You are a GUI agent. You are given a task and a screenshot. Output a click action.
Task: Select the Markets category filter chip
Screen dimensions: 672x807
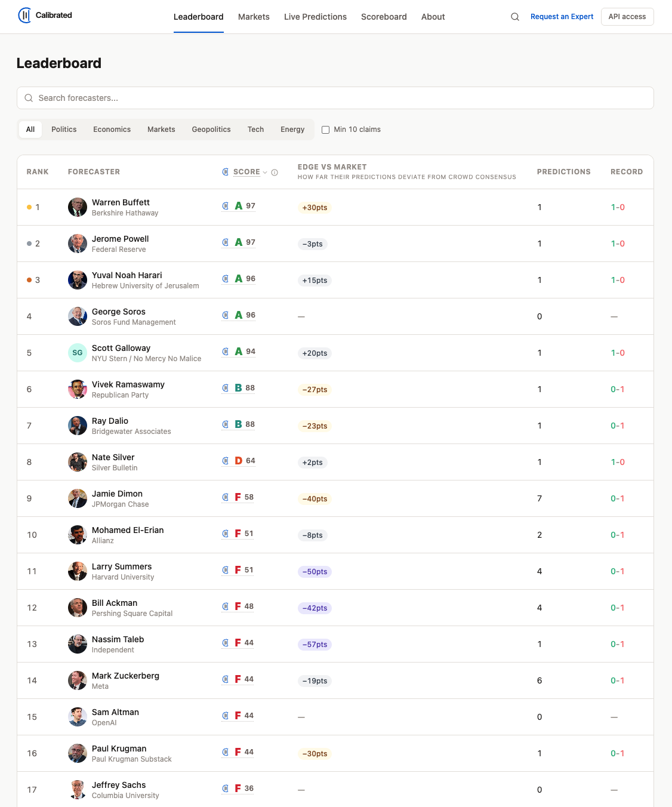pyautogui.click(x=161, y=130)
